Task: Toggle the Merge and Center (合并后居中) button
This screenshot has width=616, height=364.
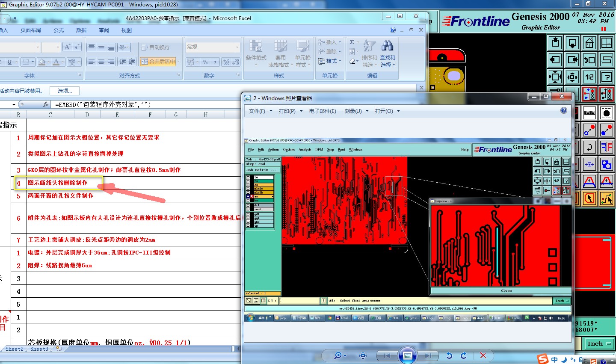Action: click(158, 62)
